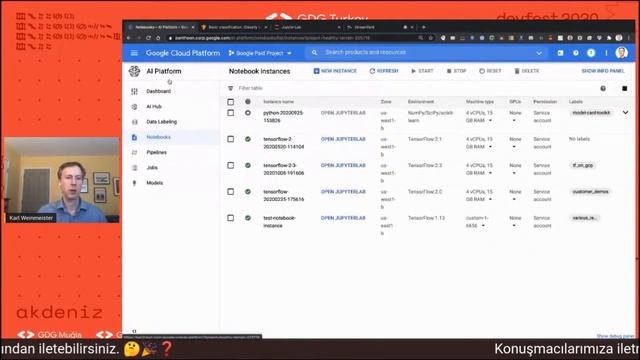
Task: Switch to the JupyterLab browser tab
Action: click(306, 27)
